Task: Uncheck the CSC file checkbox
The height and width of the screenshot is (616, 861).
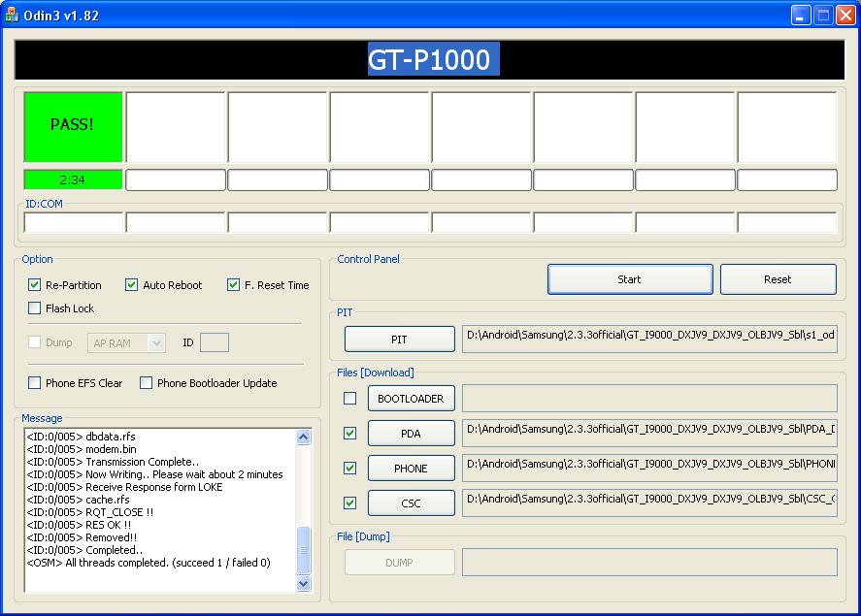Action: tap(349, 503)
